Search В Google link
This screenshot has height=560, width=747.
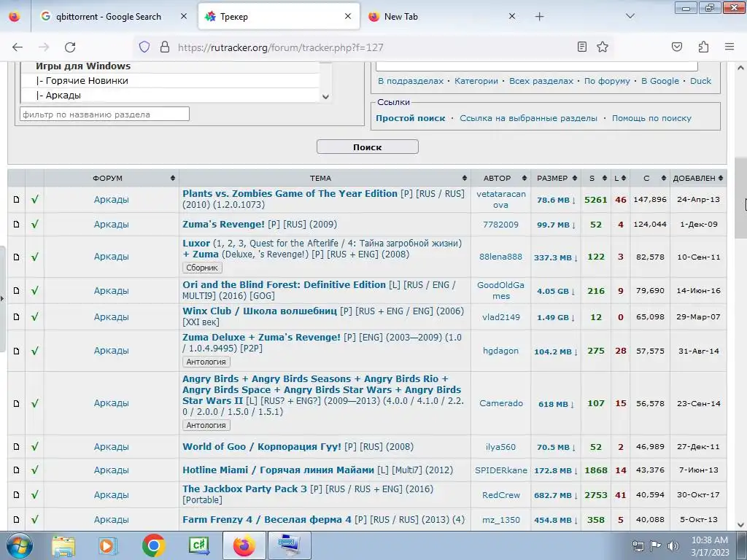(x=659, y=81)
